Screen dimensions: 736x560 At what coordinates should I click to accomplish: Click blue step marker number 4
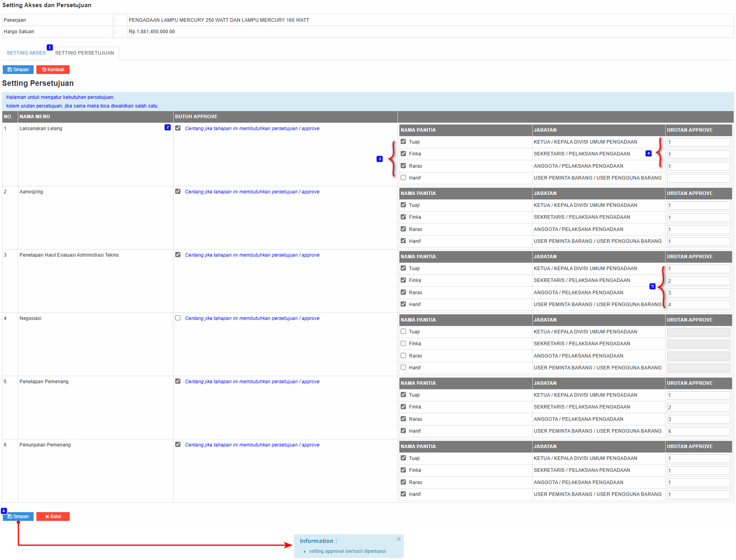[x=649, y=153]
